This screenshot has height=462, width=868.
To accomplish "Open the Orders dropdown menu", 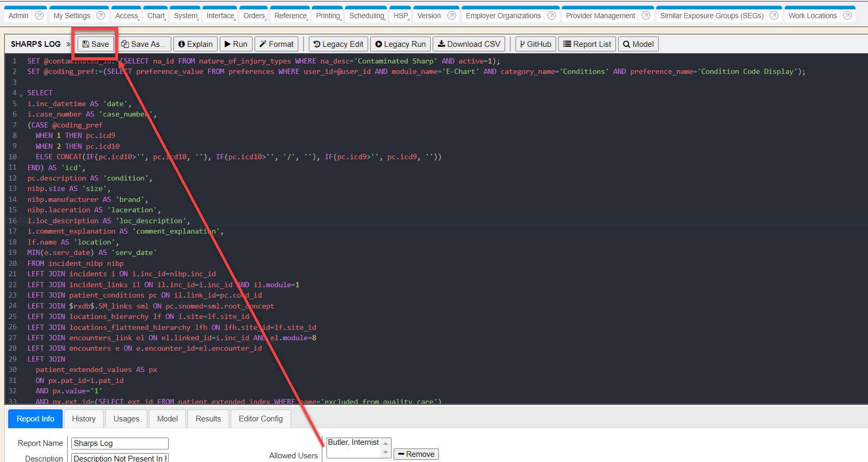I will coord(254,16).
